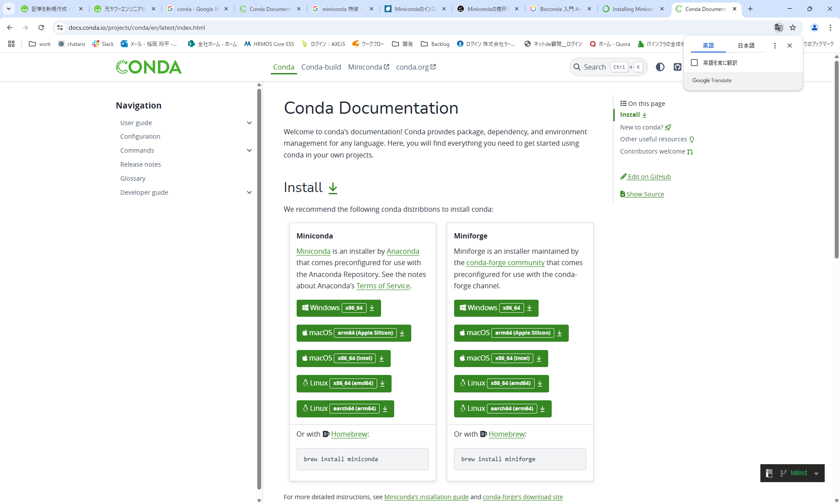Enable always translate English checkbox
The image size is (840, 504).
694,63
